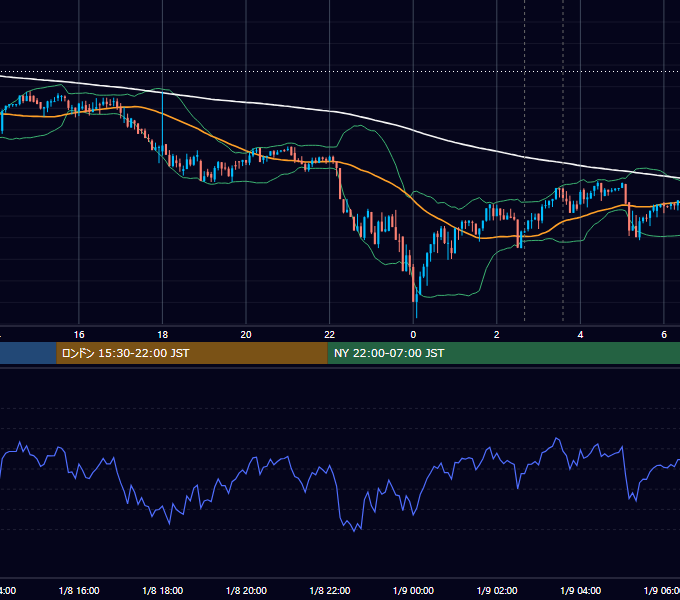Click the blue session bar before ロンドン
The image size is (680, 600).
click(28, 353)
